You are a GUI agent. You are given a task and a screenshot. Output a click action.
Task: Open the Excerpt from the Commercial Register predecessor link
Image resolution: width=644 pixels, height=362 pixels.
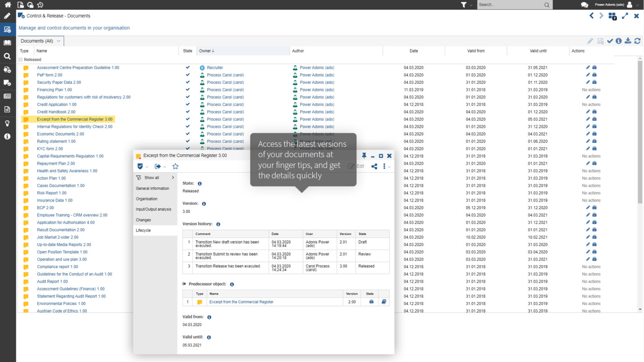(241, 302)
